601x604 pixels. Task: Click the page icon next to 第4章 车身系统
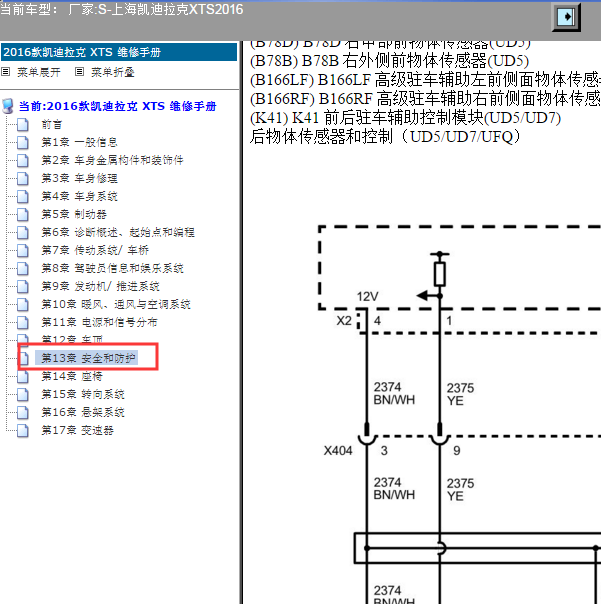coord(23,196)
